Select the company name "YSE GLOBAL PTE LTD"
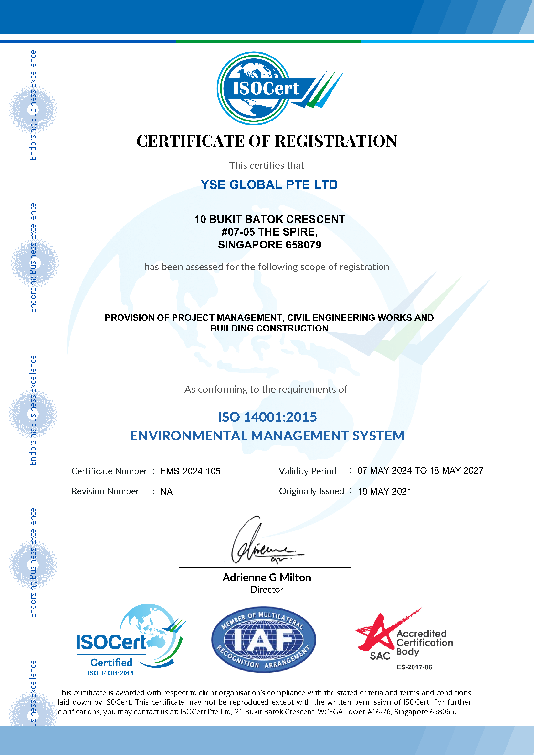Screen dimensions: 534x756 (269, 185)
